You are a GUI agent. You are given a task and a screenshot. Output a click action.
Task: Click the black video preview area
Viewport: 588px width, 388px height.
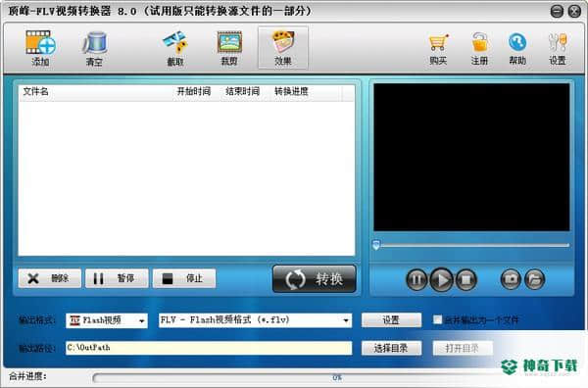pyautogui.click(x=471, y=157)
